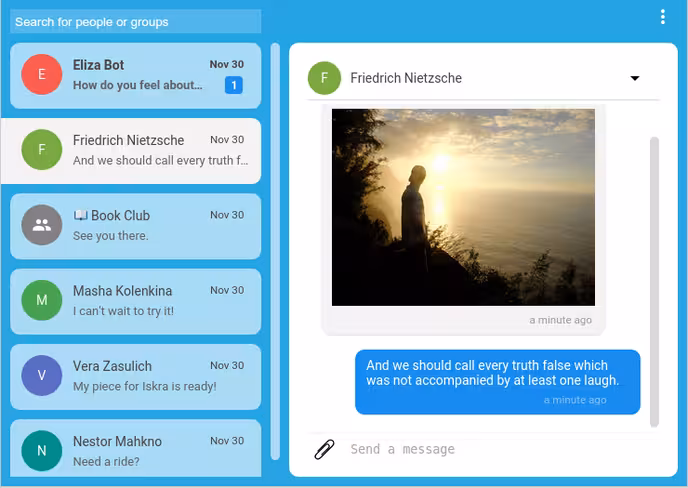Click the Nov 30 date on Masha Kolenkina
This screenshot has height=488, width=688.
click(x=227, y=290)
